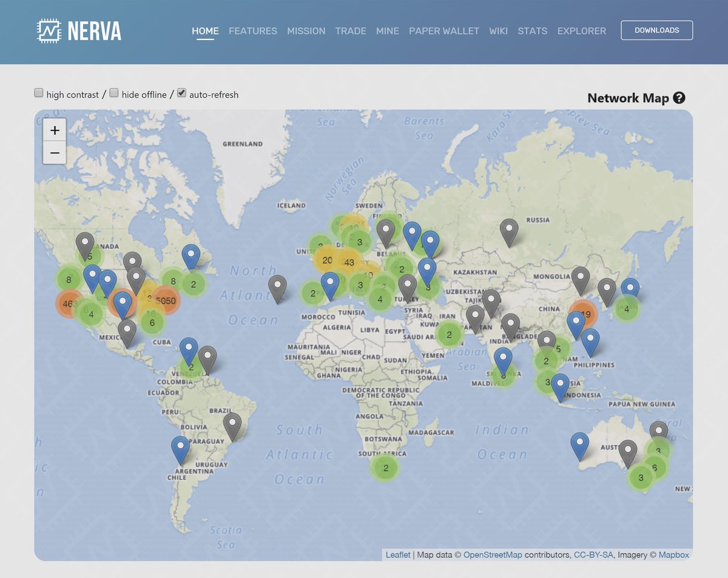Navigate to the EXPLORER section
Viewport: 728px width, 578px height.
(582, 30)
